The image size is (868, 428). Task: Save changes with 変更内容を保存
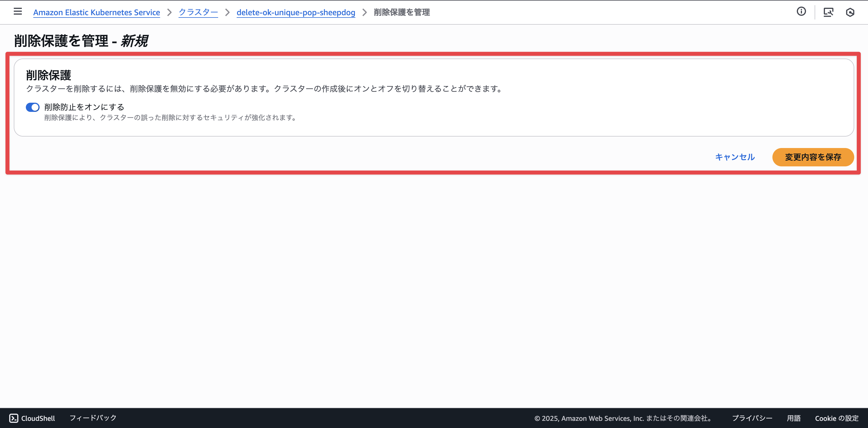coord(813,157)
